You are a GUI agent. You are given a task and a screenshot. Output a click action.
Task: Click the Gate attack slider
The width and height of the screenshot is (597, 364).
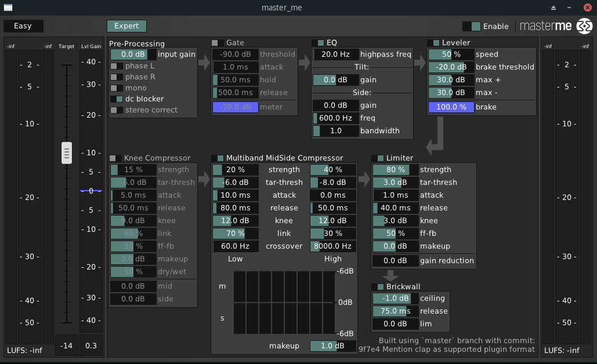pyautogui.click(x=236, y=67)
